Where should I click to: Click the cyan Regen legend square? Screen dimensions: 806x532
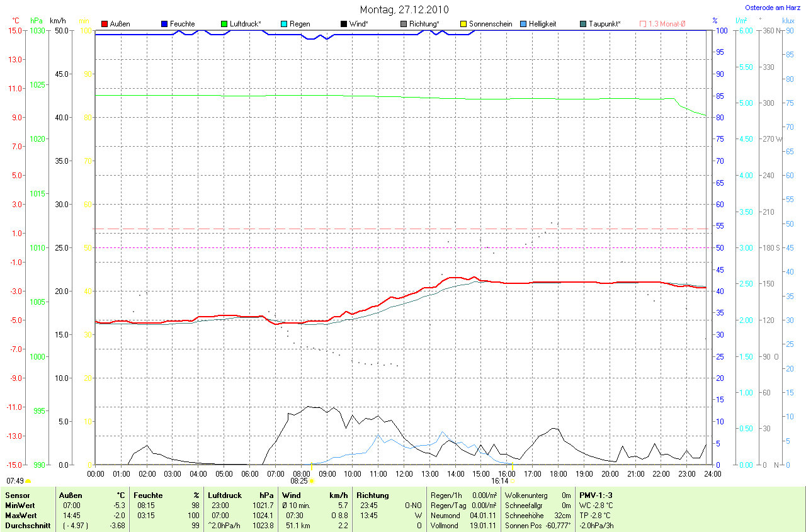tap(284, 24)
